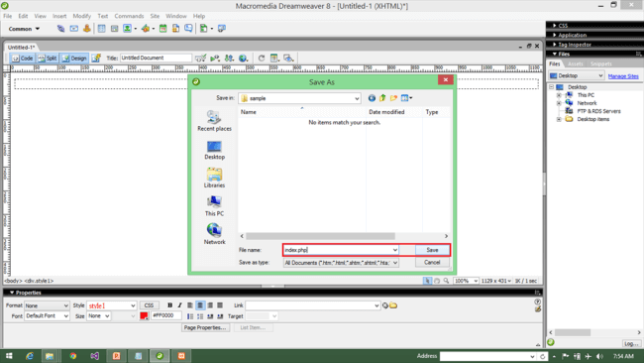Toggle Align Left in Properties
This screenshot has width=644, height=363.
click(x=190, y=305)
